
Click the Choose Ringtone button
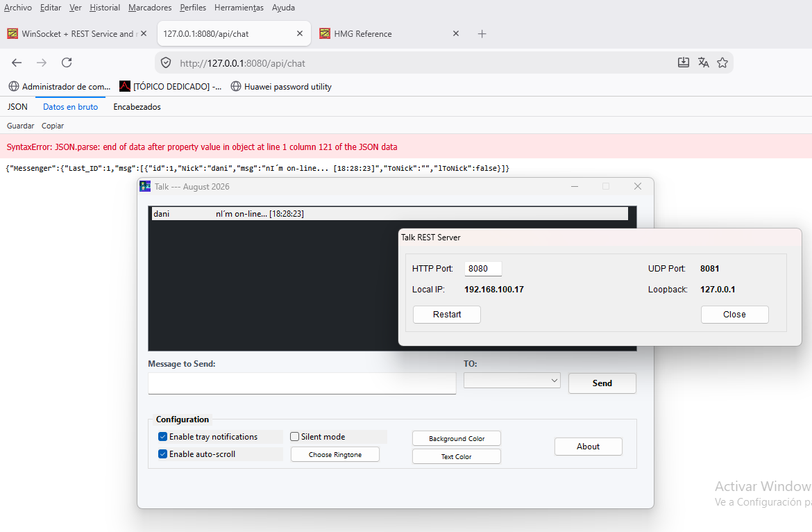coord(335,454)
